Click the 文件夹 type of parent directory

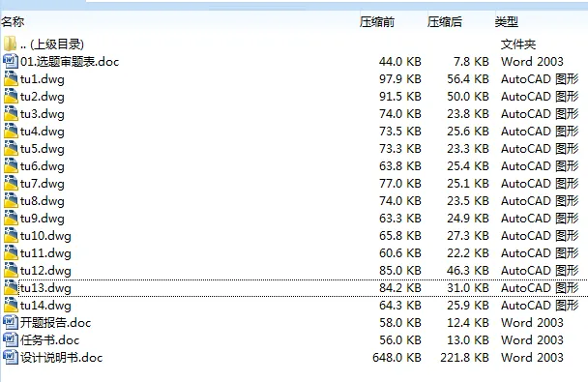click(518, 44)
